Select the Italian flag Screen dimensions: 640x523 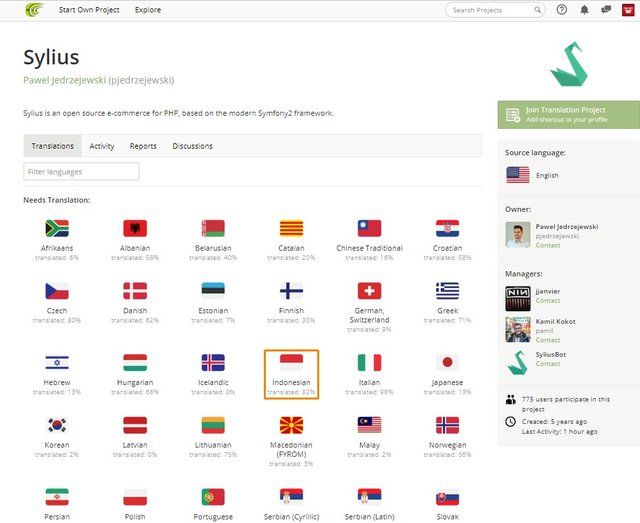coord(369,363)
